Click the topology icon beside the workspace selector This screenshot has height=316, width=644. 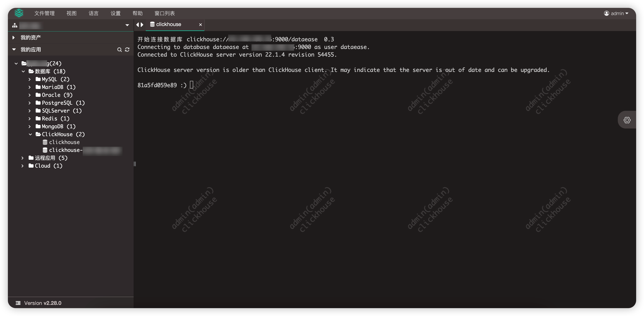[x=15, y=25]
